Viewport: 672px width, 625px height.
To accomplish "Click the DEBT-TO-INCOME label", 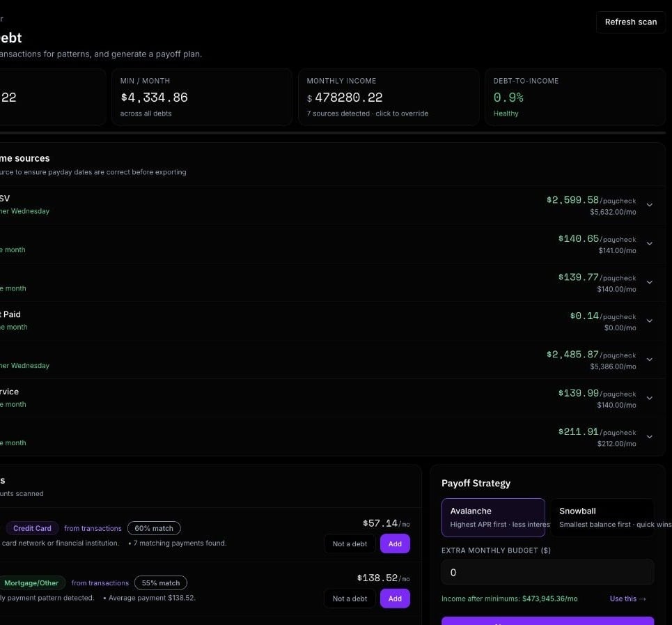I will click(x=526, y=81).
